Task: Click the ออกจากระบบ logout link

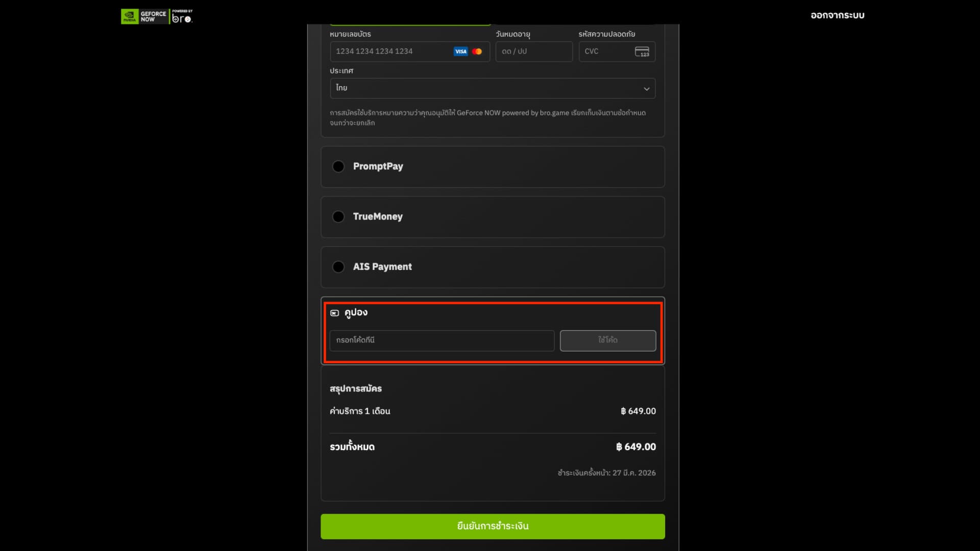Action: click(837, 15)
